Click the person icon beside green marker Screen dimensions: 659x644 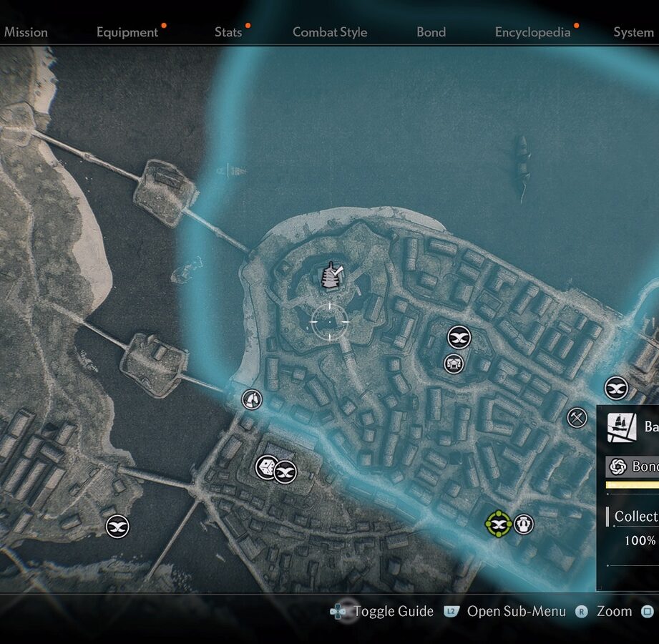[x=524, y=524]
